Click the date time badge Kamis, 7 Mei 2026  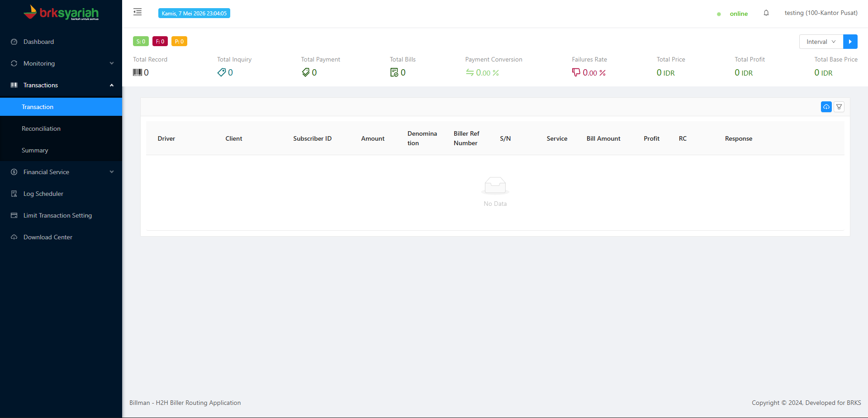point(194,13)
